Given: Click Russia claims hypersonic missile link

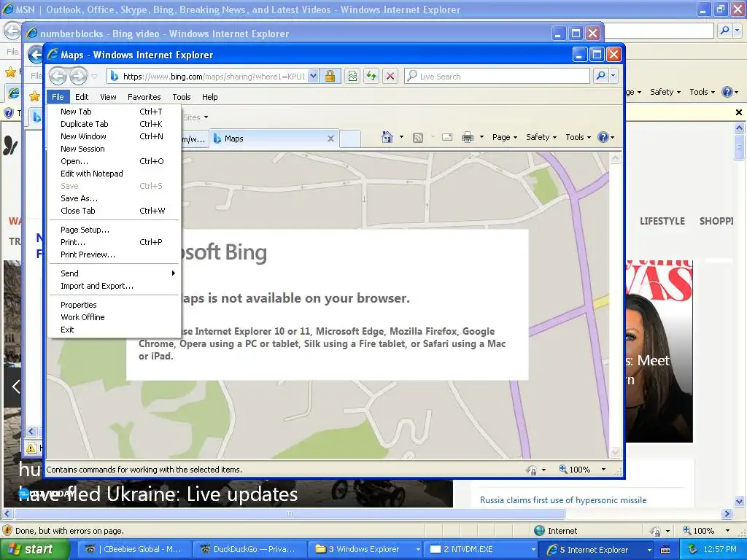Looking at the screenshot, I should (x=563, y=500).
